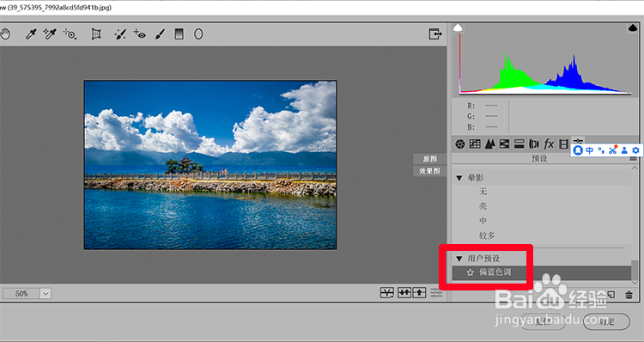Screen dimensions: 644x342
Task: Click the IME 中 language indicator
Action: pyautogui.click(x=589, y=150)
